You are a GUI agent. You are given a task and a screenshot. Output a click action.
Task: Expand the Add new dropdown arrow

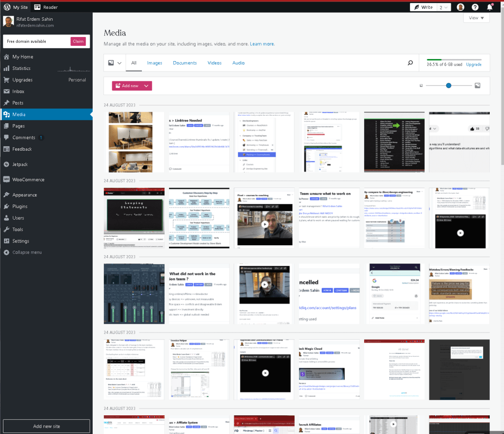click(x=146, y=86)
